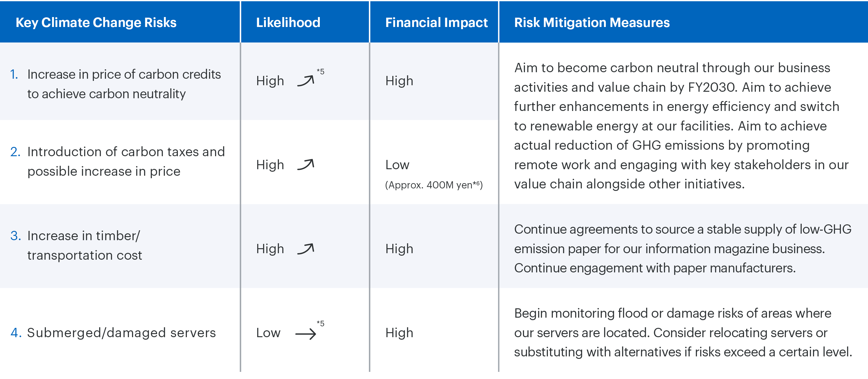Screen dimensions: 868x379
Task: Click the upward arrow for carbon taxes likelihood
Action: tap(306, 165)
